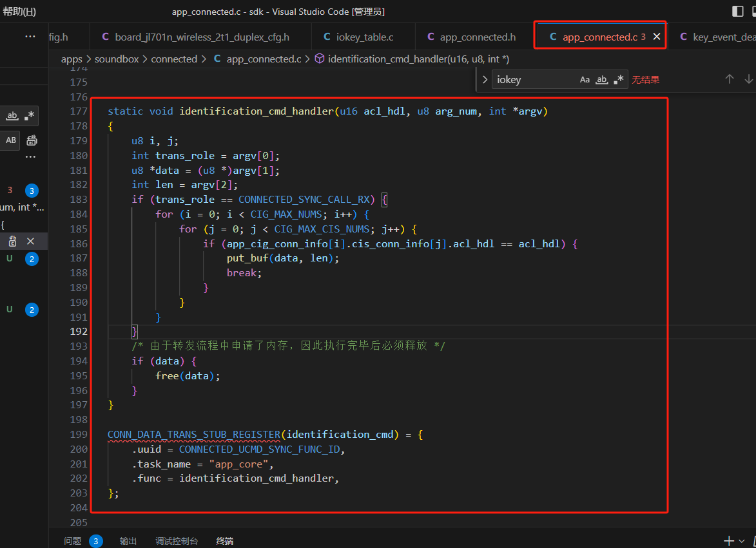Click the iokey search input field
This screenshot has height=548, width=756.
pos(535,79)
